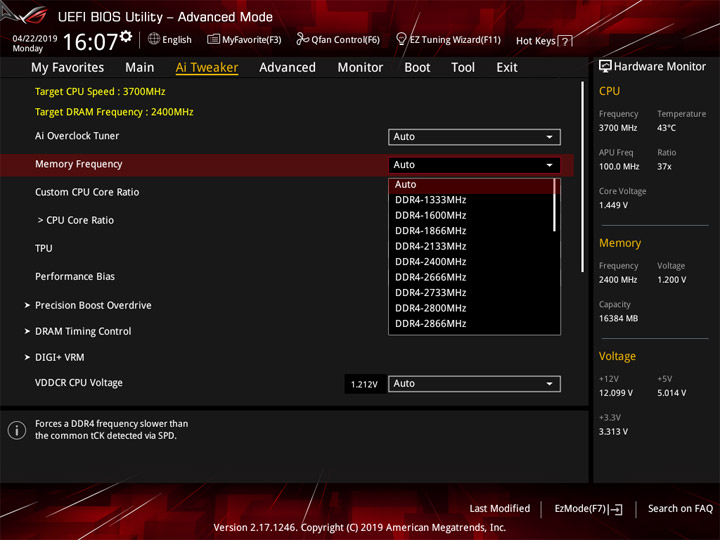This screenshot has height=540, width=720.
Task: Open the Ai Overclock Tuner dropdown
Action: point(474,137)
